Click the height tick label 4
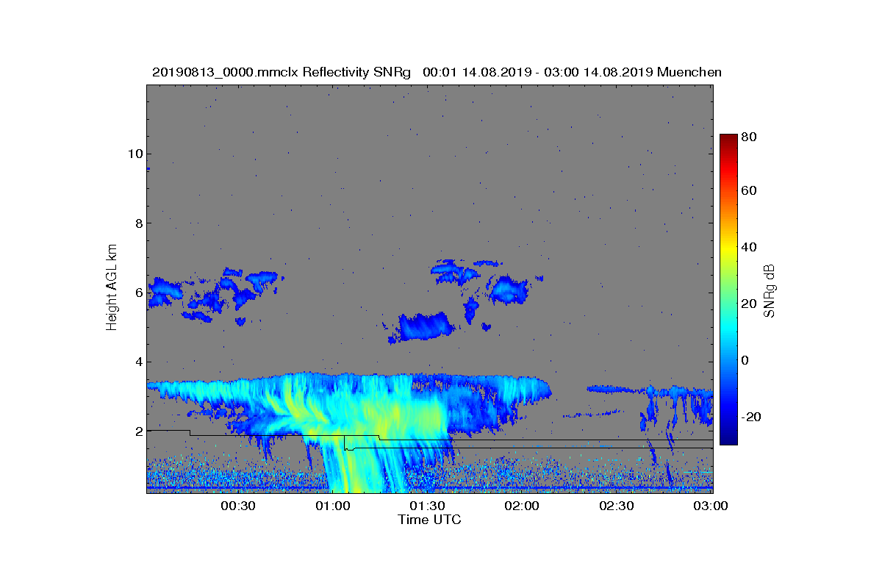The height and width of the screenshot is (588, 882). [137, 362]
